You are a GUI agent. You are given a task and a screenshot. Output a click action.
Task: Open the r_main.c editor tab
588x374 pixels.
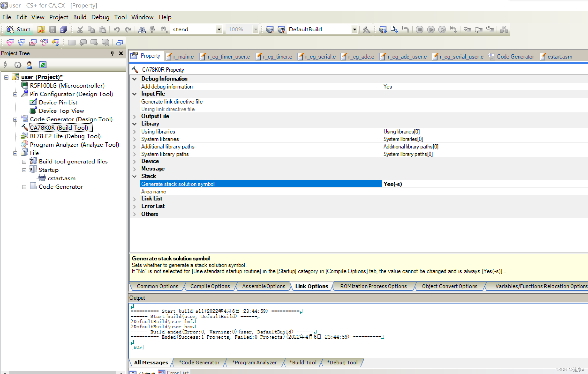coord(183,57)
